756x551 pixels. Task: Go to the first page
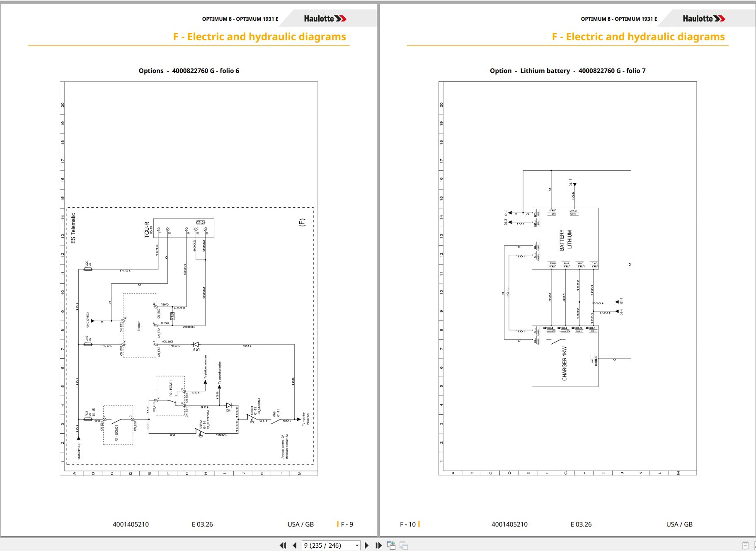point(283,546)
